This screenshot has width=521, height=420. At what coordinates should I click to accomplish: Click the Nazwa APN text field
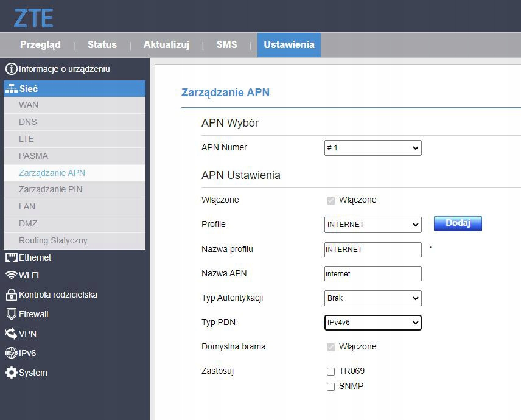372,274
